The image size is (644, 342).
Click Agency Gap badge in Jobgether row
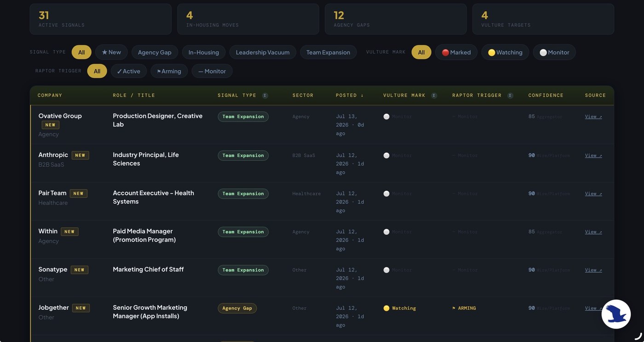click(237, 308)
